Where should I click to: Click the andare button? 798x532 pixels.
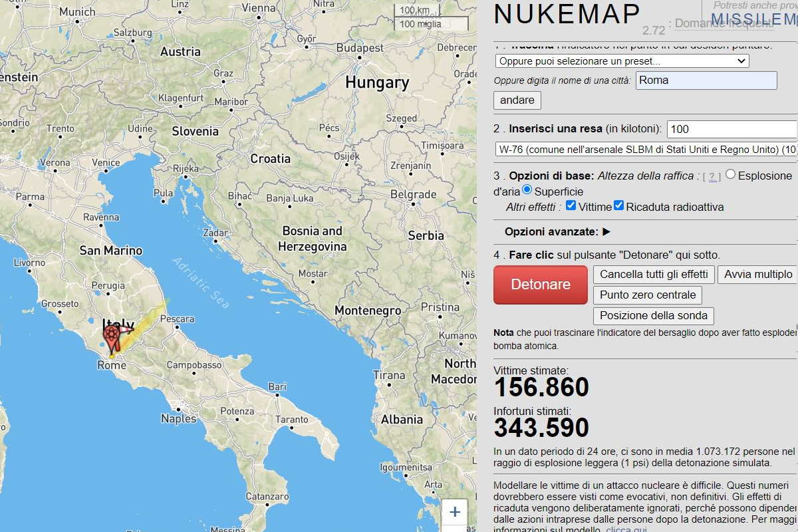(x=517, y=100)
